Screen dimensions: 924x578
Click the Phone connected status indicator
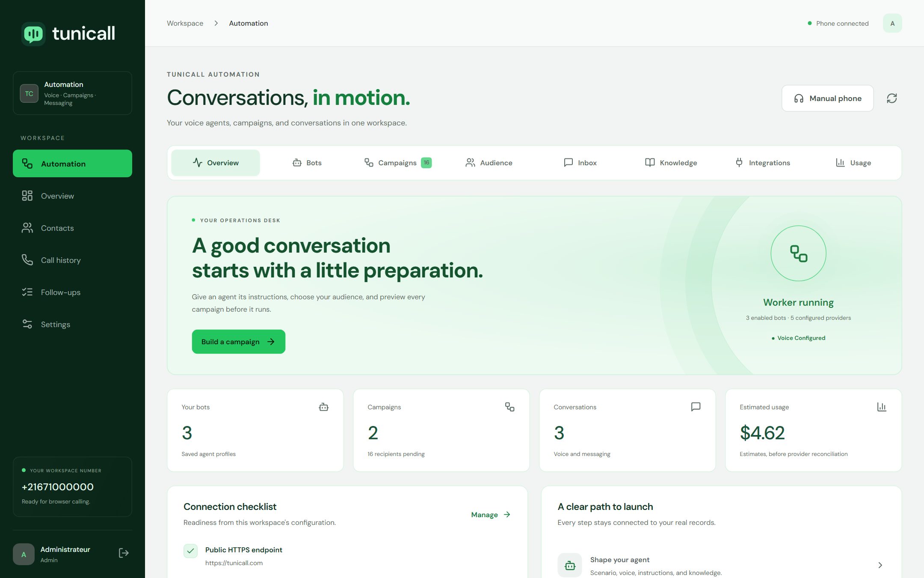click(x=838, y=23)
